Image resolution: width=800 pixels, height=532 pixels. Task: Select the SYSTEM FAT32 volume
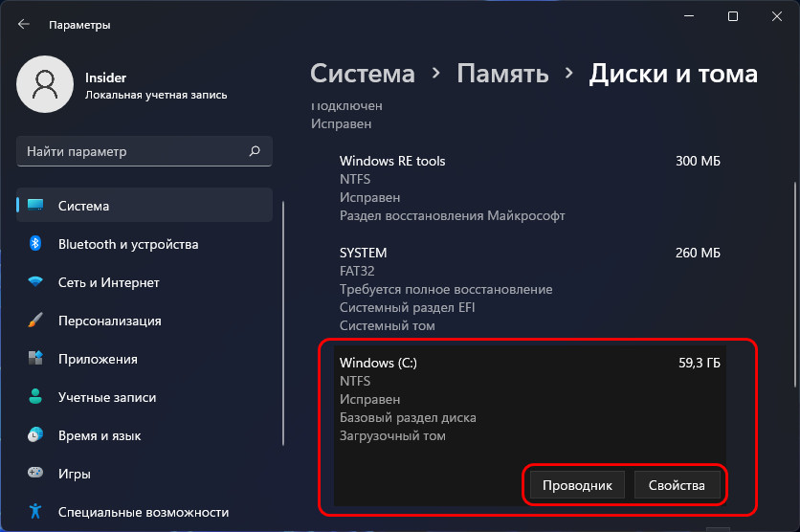tap(529, 289)
